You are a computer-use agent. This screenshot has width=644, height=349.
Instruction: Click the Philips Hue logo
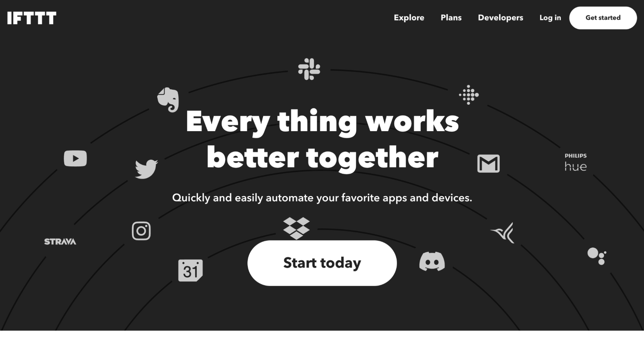coord(576,162)
